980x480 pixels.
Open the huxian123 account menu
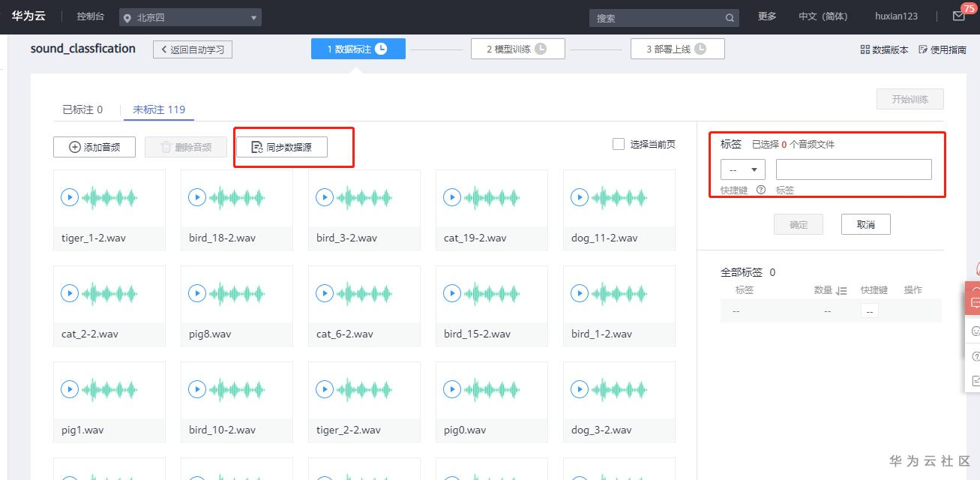(896, 16)
